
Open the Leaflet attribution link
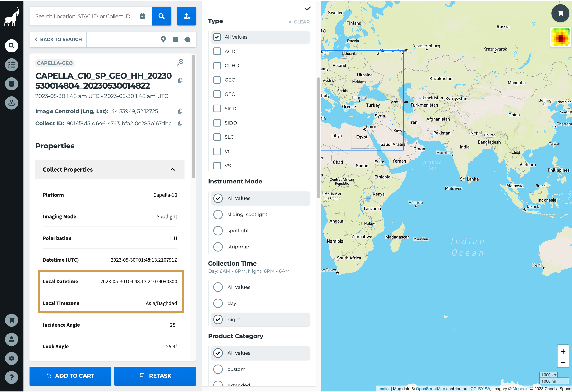[x=384, y=389]
